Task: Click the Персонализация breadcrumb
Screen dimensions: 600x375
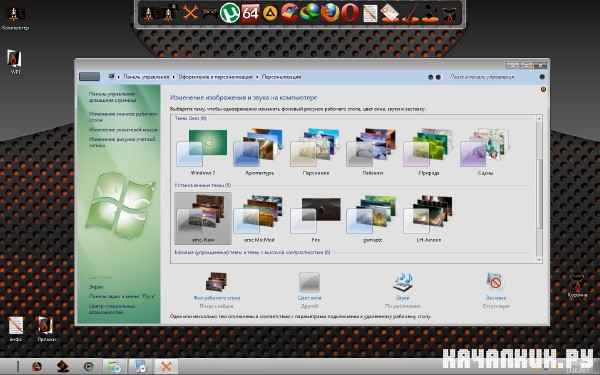Action: [x=281, y=77]
